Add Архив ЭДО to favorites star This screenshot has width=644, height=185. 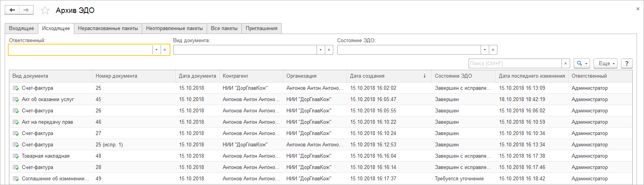45,11
